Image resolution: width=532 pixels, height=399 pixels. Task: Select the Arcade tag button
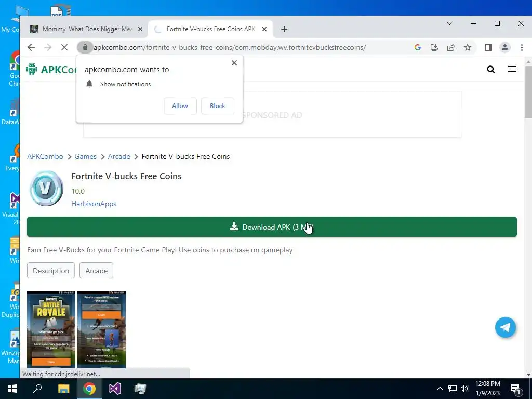[96, 271]
